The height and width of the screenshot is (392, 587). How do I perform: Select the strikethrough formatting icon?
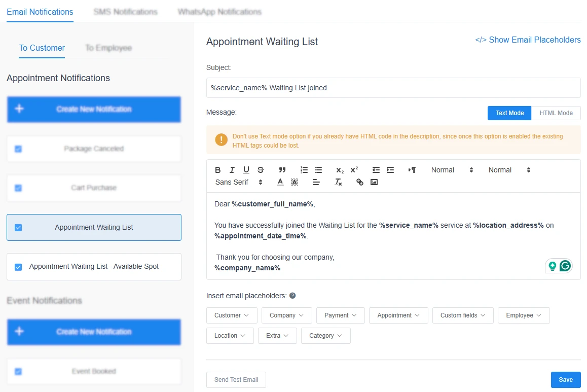click(x=261, y=170)
